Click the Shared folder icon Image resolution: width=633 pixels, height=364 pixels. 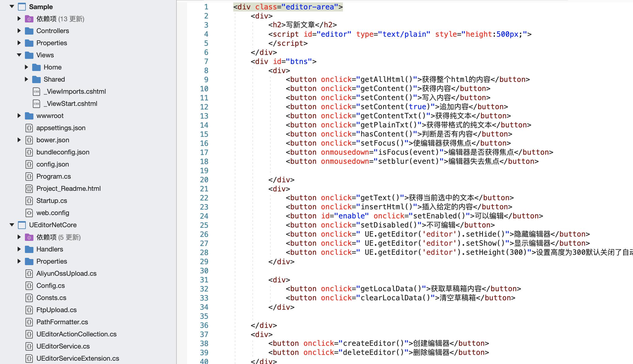pos(36,79)
